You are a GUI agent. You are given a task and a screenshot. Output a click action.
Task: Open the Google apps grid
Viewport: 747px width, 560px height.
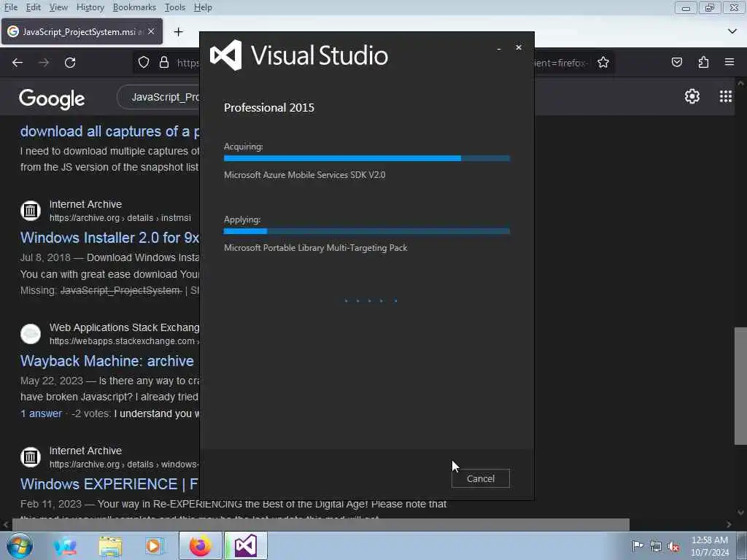[726, 97]
